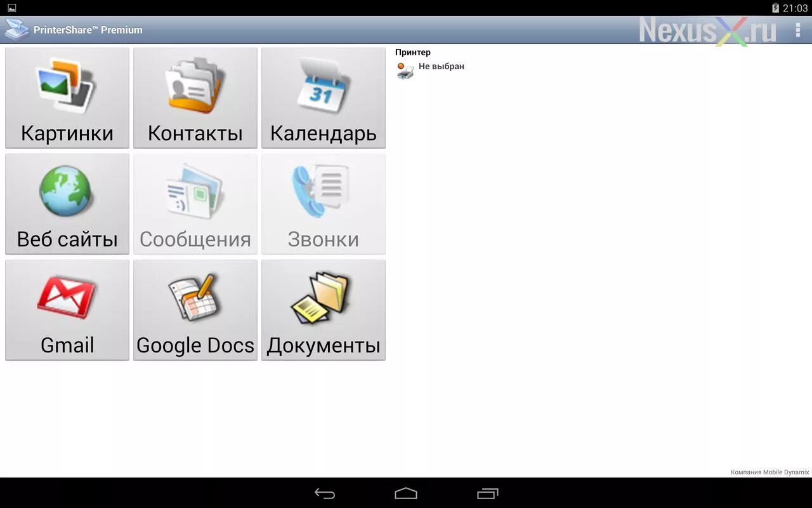Tap the greyed Сообщения tile

(x=195, y=204)
